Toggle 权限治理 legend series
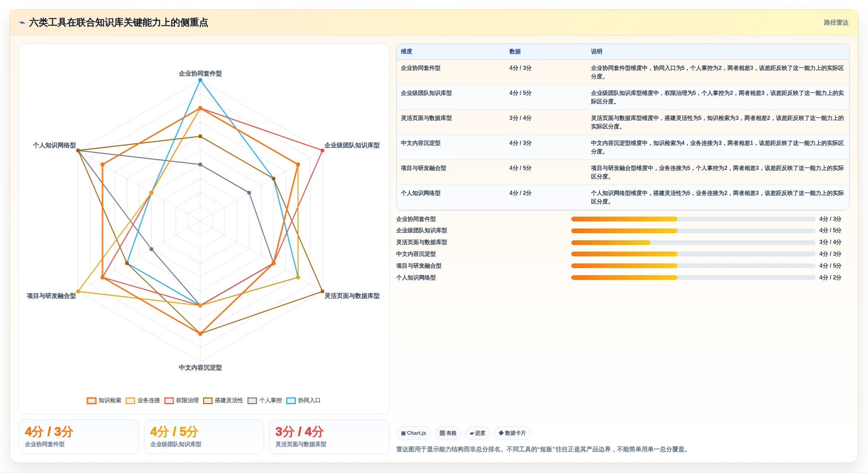The image size is (868, 473). 182,400
